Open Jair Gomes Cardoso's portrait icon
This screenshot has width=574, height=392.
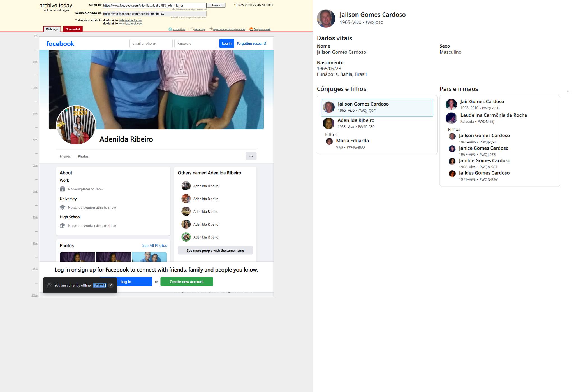(451, 104)
